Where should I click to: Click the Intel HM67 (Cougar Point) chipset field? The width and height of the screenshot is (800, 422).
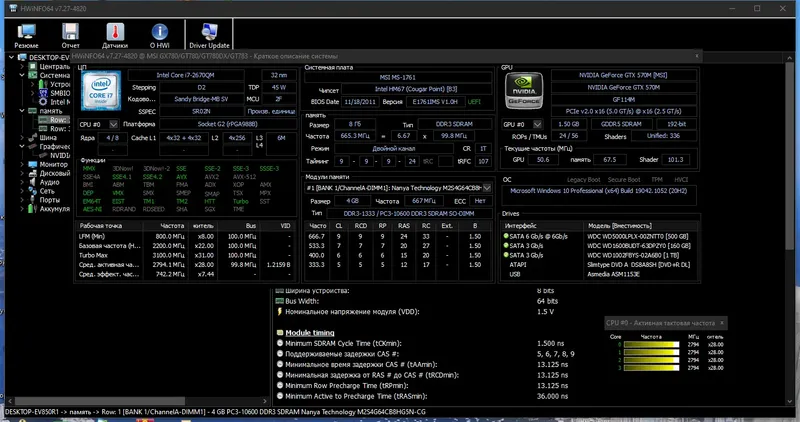pyautogui.click(x=416, y=89)
